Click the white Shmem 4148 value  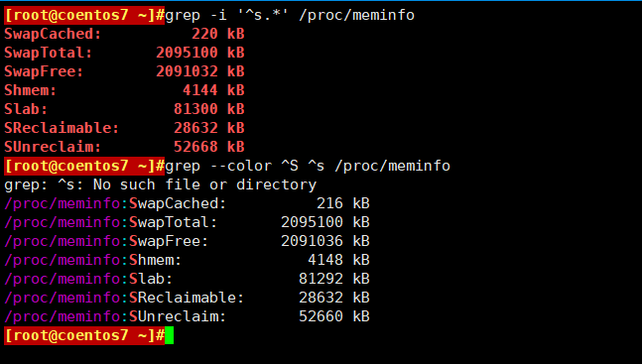325,260
